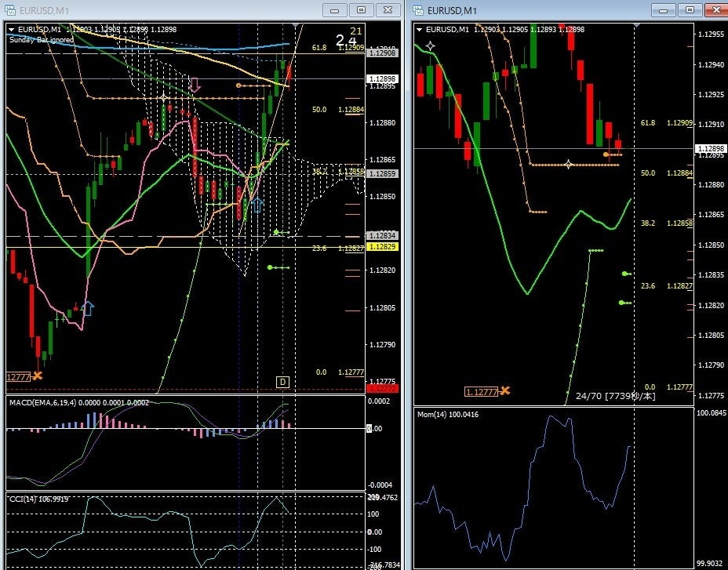This screenshot has height=570, width=728.
Task: Click the yellow 1.12829 price label
Action: [383, 246]
